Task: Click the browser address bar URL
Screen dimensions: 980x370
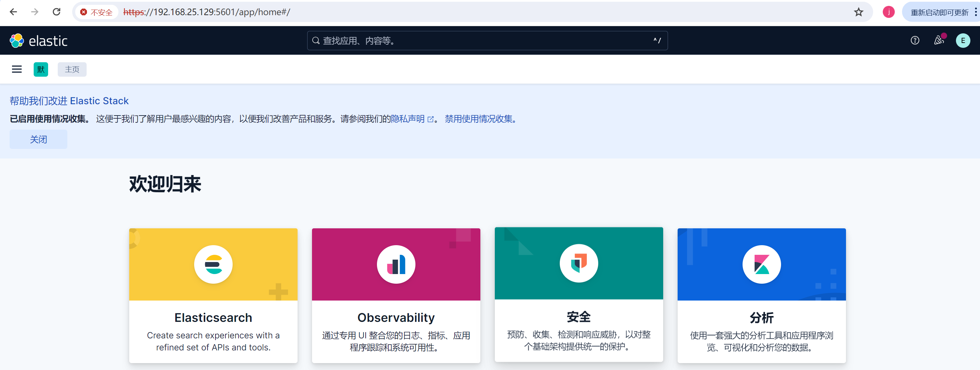Action: coord(207,12)
